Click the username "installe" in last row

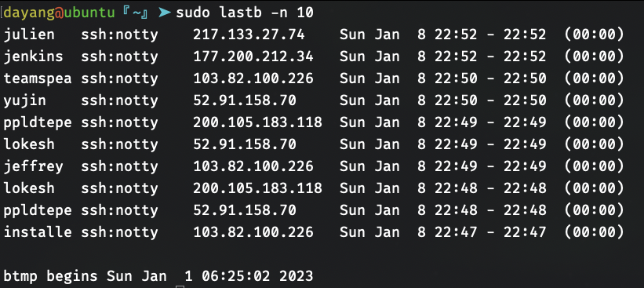(38, 232)
